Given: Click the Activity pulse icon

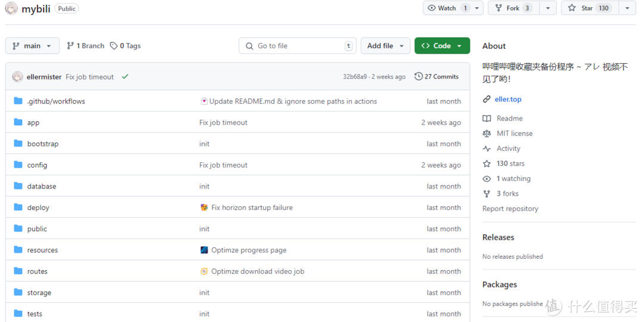Looking at the screenshot, I should [487, 148].
